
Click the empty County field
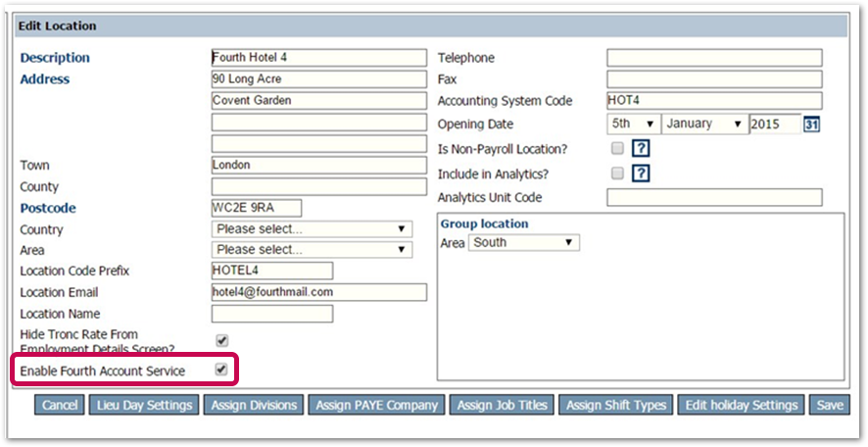coord(318,186)
